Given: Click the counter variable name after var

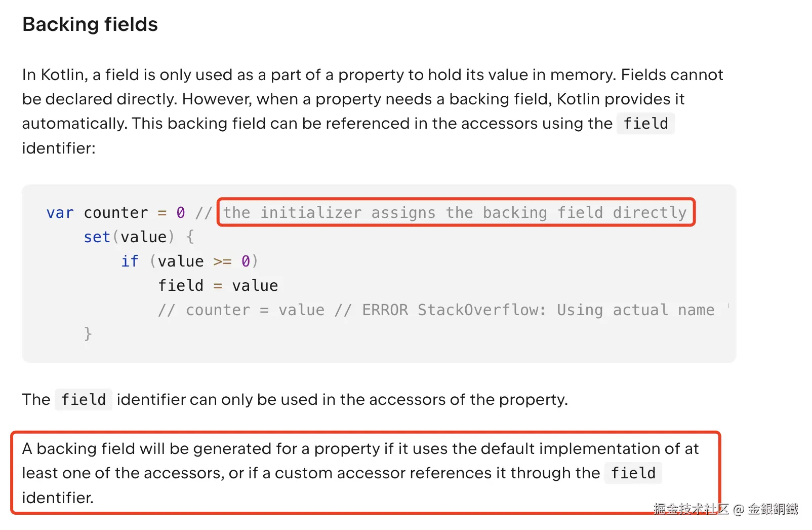Looking at the screenshot, I should click(116, 212).
